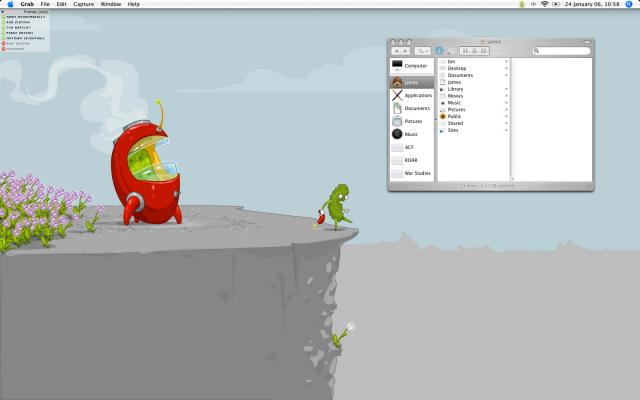This screenshot has height=400, width=640.
Task: Select the Movies folder in column list
Action: coord(473,96)
